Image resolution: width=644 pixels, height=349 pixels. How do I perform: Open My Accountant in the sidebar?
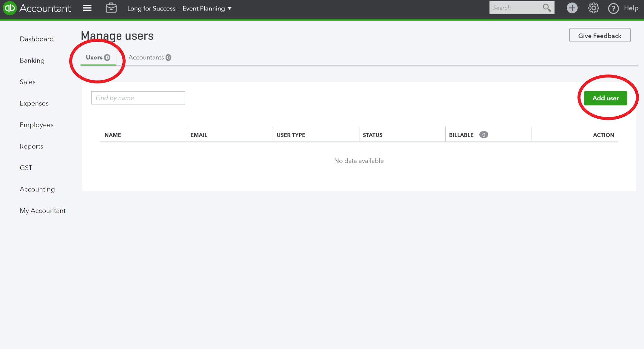coord(43,211)
